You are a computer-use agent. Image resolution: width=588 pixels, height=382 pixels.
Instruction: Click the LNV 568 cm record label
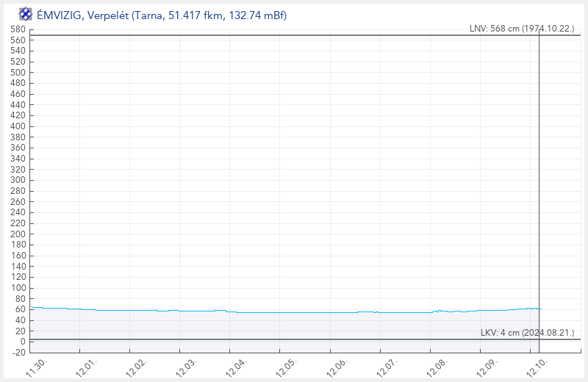tap(521, 29)
